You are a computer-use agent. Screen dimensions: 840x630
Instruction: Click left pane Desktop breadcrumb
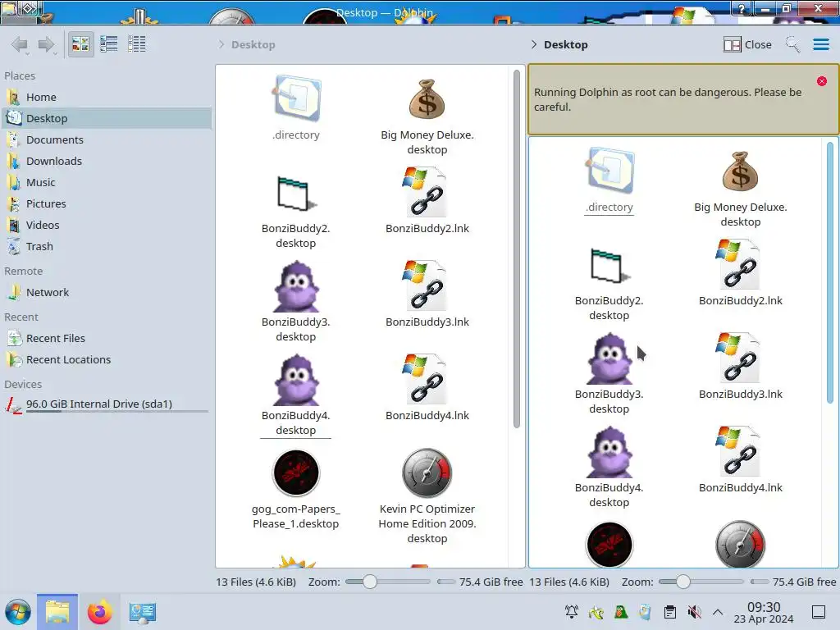pyautogui.click(x=253, y=44)
